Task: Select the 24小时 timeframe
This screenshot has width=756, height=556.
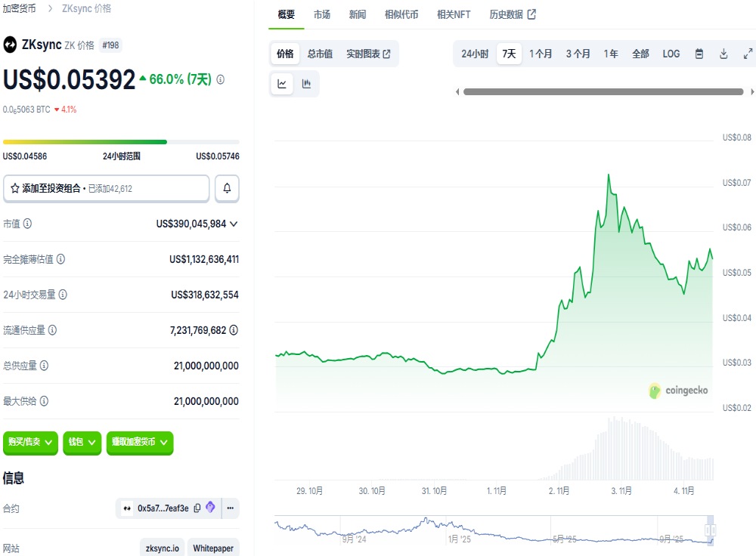Action: coord(474,54)
